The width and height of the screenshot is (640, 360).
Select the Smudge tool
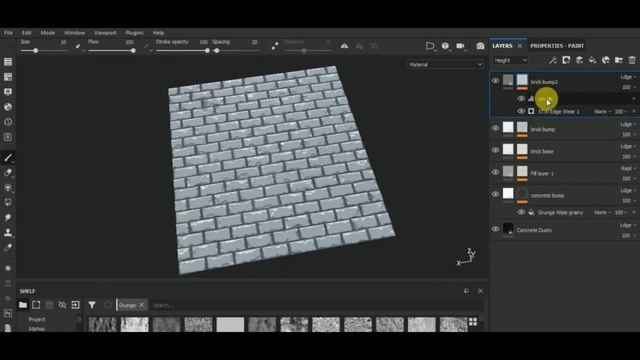[x=8, y=217]
